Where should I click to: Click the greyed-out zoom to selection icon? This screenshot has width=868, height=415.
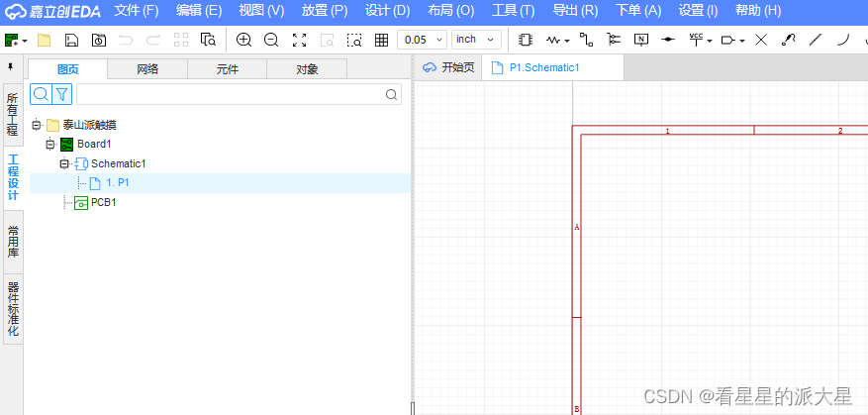tap(328, 40)
